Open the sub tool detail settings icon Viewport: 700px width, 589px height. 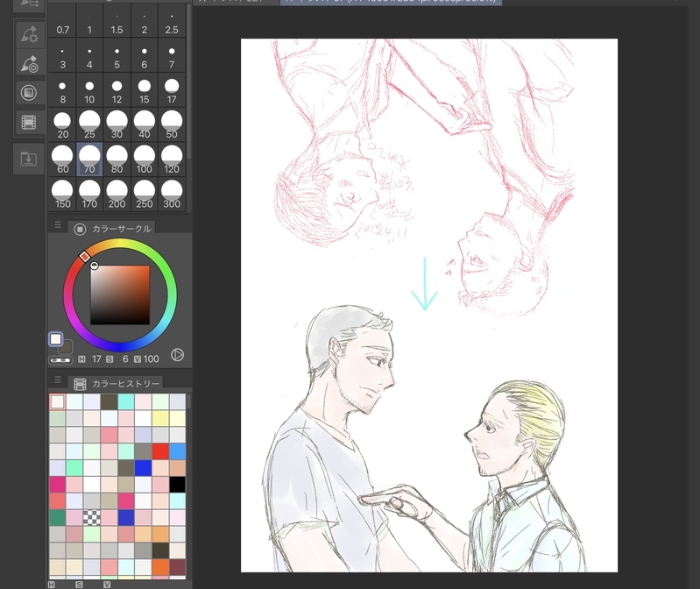click(29, 34)
